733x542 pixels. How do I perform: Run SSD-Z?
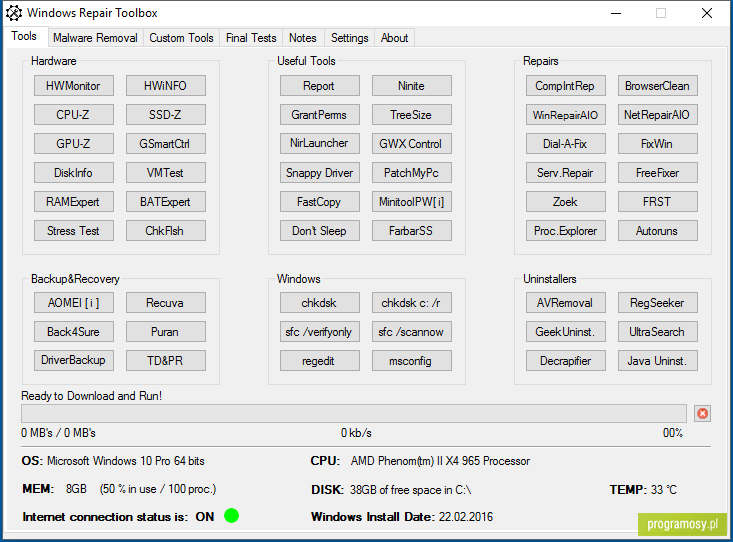(165, 115)
